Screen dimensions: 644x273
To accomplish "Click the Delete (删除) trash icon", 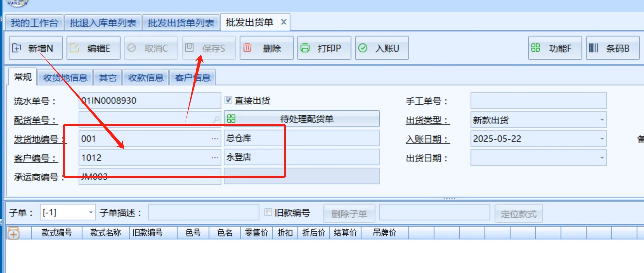I will tap(247, 48).
